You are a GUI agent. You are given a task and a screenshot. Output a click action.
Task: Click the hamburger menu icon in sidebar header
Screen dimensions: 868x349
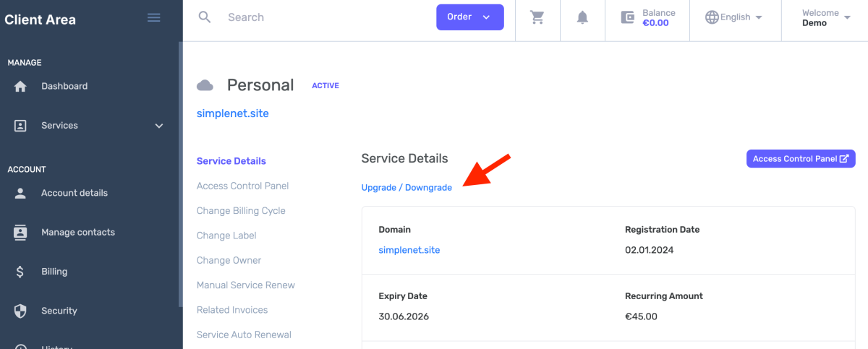coord(153,17)
